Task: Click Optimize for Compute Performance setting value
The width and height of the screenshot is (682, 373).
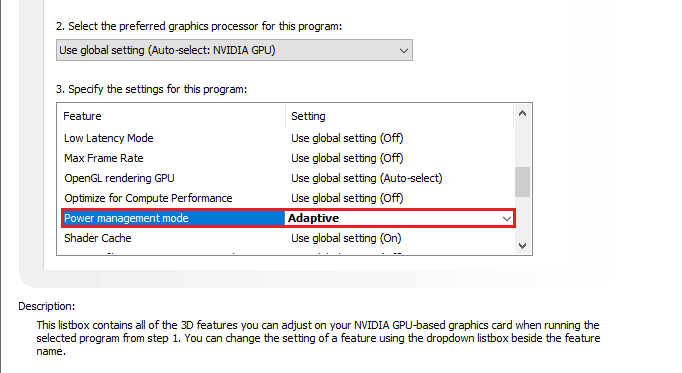Action: [x=347, y=198]
